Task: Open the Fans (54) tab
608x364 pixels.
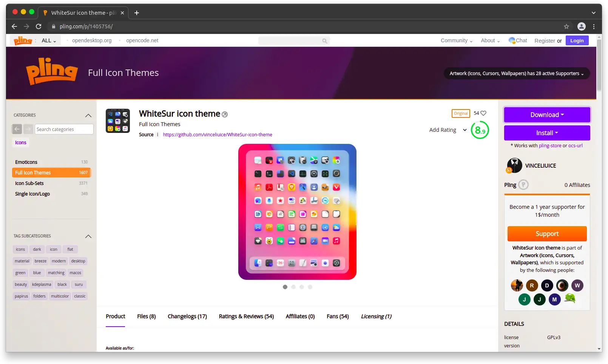Action: [338, 316]
